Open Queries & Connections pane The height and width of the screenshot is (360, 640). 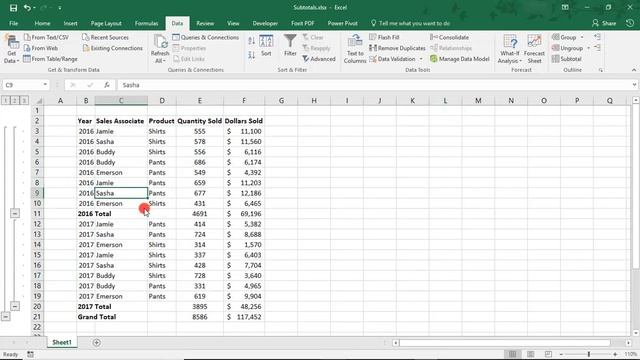(x=206, y=37)
